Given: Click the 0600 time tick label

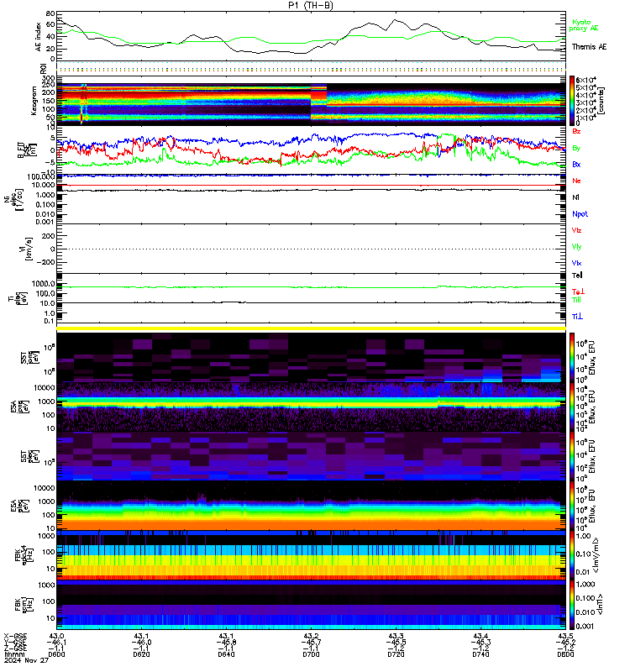Looking at the screenshot, I should 56,654.
